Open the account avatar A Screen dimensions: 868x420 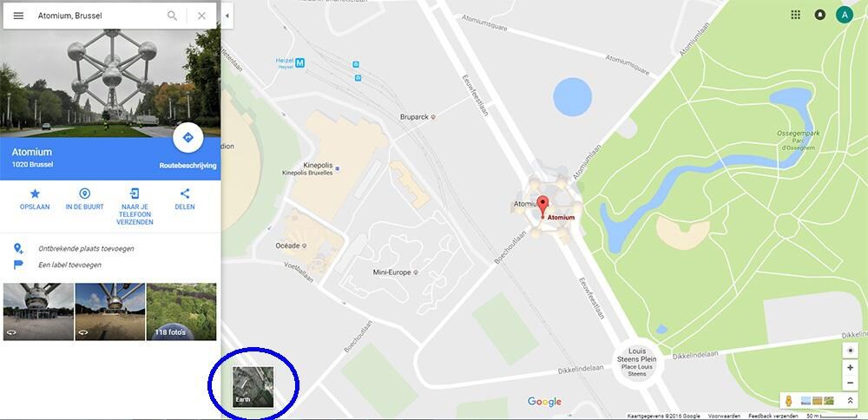point(845,15)
